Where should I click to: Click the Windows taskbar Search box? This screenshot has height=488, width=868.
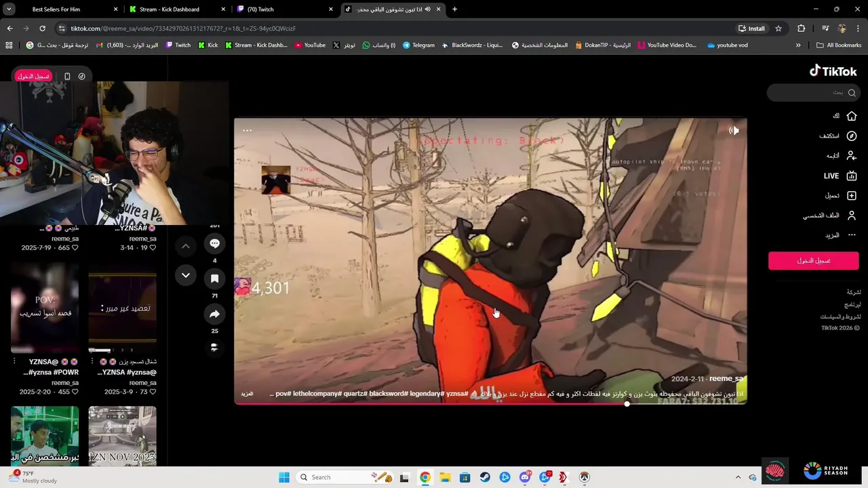point(345,477)
